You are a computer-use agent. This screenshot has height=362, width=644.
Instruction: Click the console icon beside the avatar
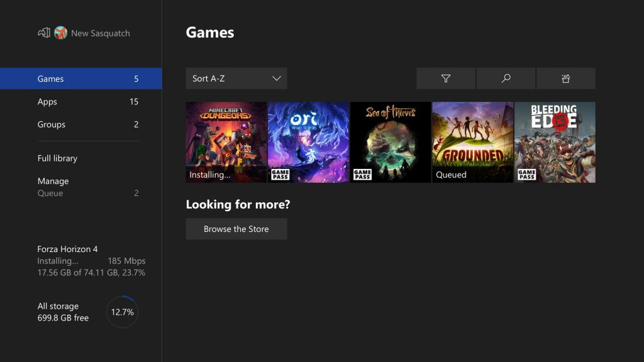click(43, 33)
